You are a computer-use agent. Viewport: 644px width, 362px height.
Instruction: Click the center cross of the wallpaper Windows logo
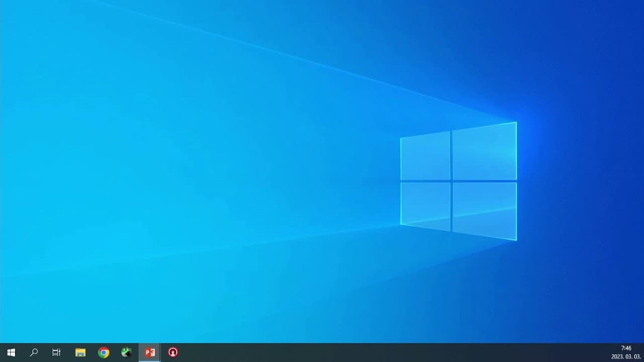click(x=451, y=180)
